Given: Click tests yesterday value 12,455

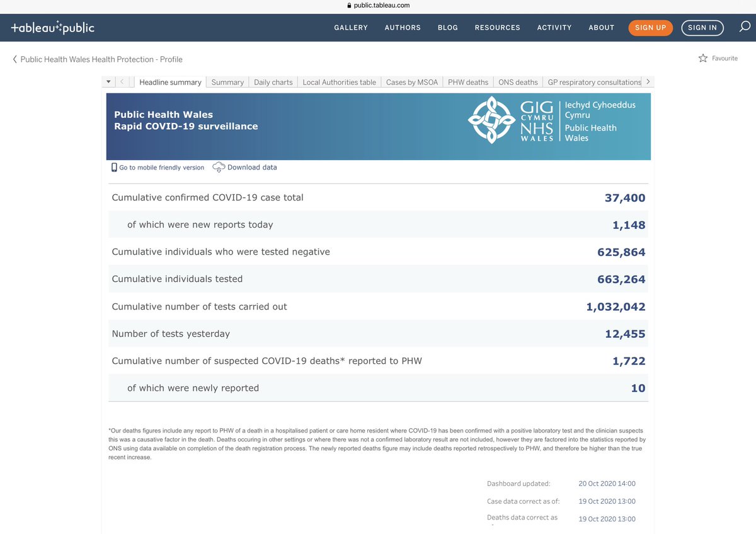Looking at the screenshot, I should [x=625, y=334].
